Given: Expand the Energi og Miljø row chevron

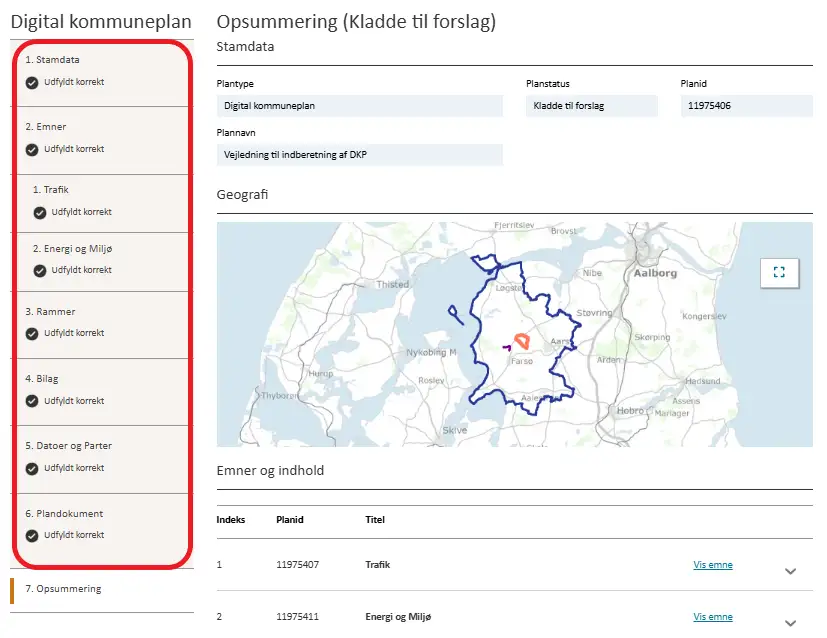Looking at the screenshot, I should pos(790,623).
